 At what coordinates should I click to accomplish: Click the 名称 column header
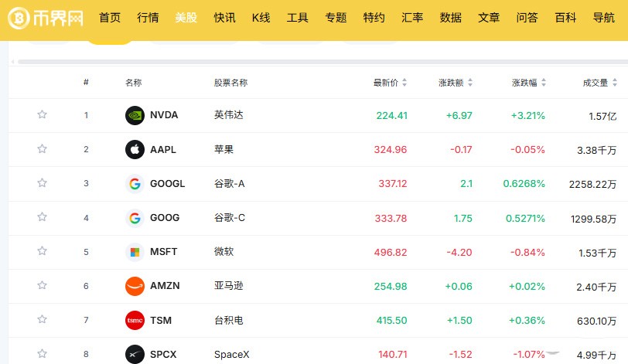pos(133,83)
